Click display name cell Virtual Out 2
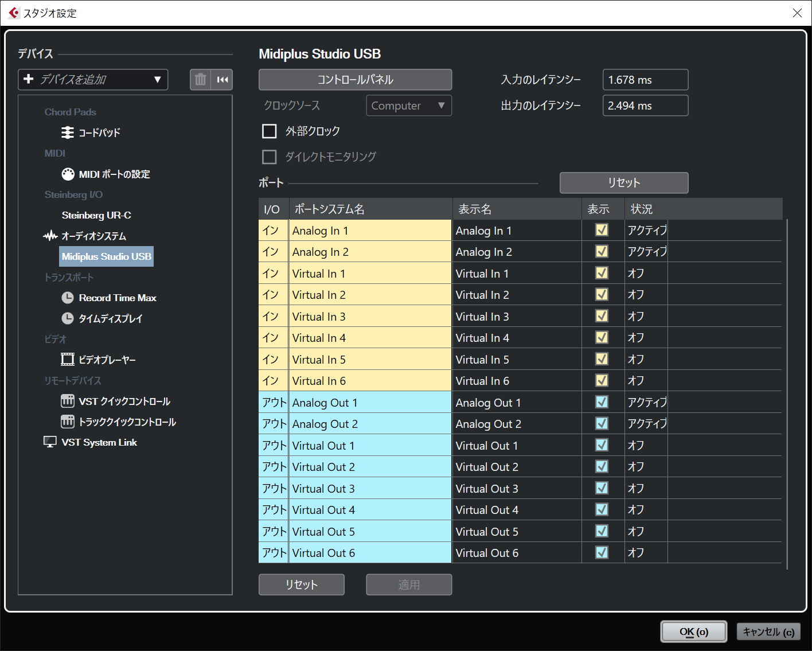 coord(517,467)
